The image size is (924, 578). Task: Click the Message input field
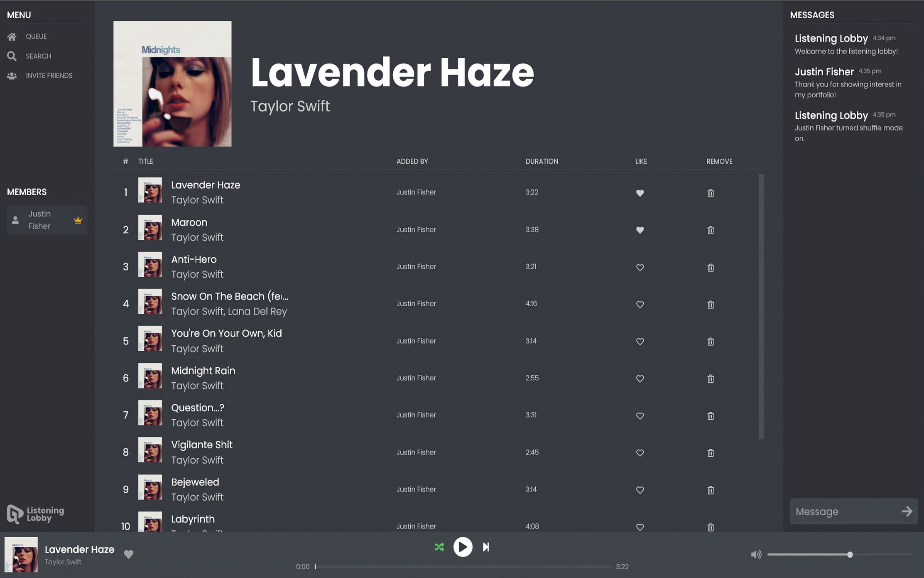(x=845, y=512)
